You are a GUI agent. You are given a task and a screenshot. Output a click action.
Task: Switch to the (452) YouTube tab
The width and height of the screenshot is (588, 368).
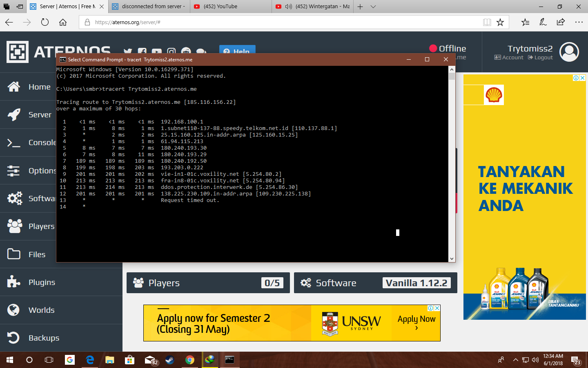(x=231, y=7)
